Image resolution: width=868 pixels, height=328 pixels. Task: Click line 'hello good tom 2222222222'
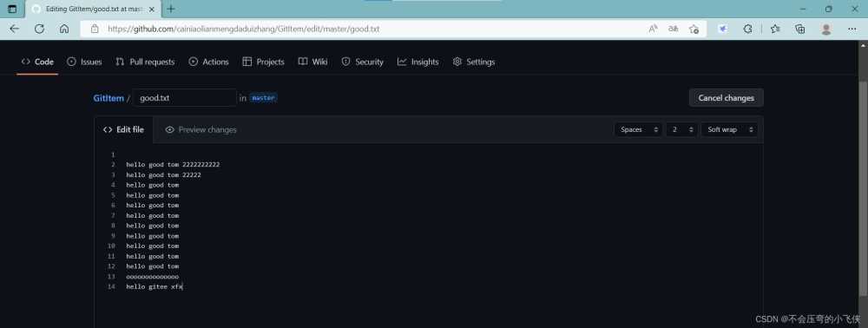(x=173, y=165)
